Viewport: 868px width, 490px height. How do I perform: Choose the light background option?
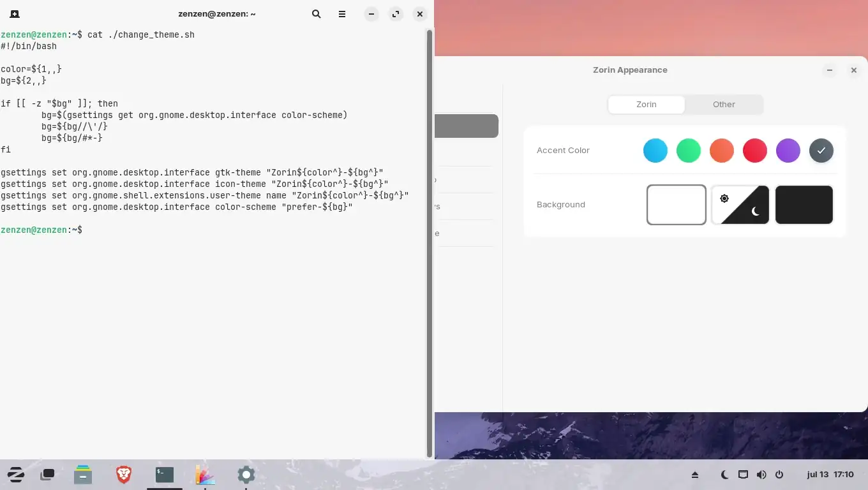tap(677, 205)
